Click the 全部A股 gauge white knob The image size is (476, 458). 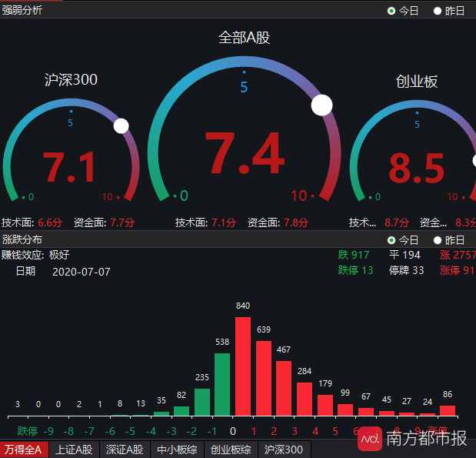[321, 105]
